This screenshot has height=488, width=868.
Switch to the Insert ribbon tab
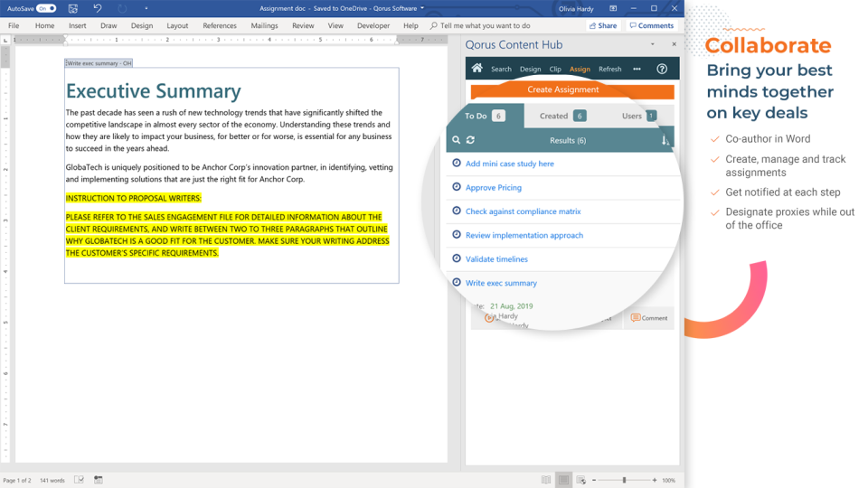coord(78,25)
